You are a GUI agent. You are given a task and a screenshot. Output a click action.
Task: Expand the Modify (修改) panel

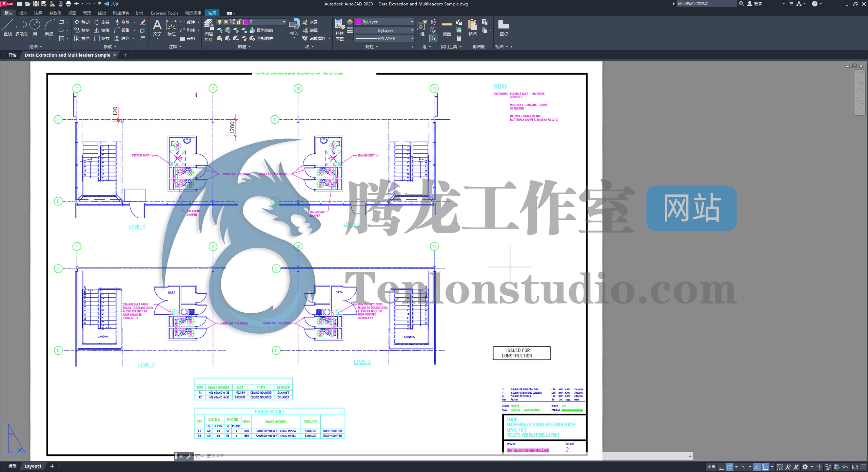click(110, 46)
